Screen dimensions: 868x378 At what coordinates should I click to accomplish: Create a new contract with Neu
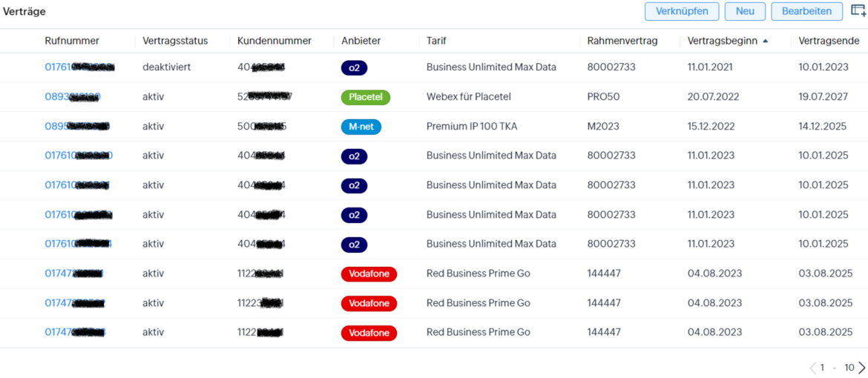(x=745, y=11)
